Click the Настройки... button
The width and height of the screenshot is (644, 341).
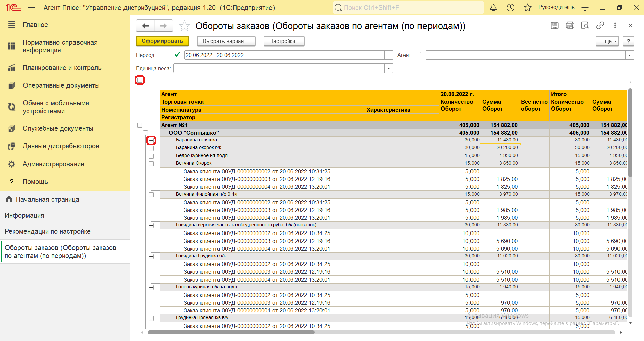pos(284,41)
